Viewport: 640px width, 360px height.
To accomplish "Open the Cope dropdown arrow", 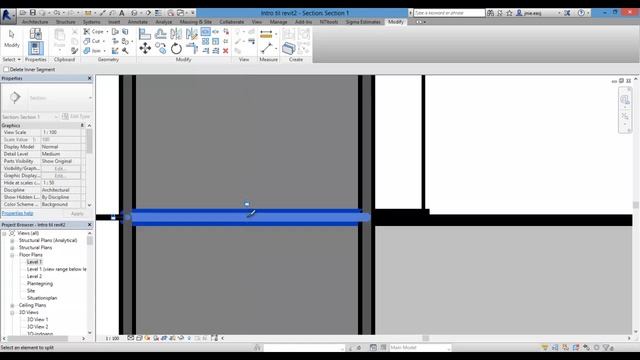I will [x=107, y=31].
